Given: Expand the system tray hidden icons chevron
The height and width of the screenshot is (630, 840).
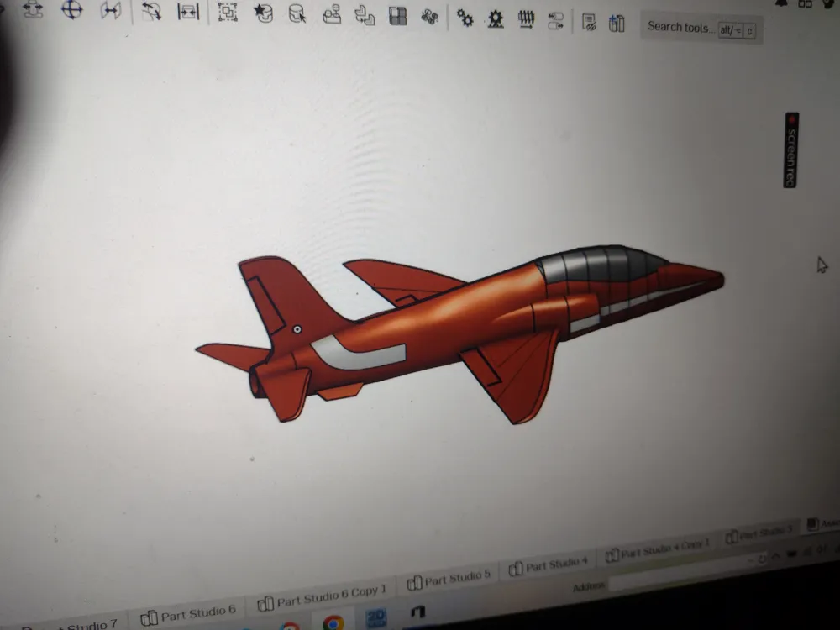Looking at the screenshot, I should [x=775, y=557].
